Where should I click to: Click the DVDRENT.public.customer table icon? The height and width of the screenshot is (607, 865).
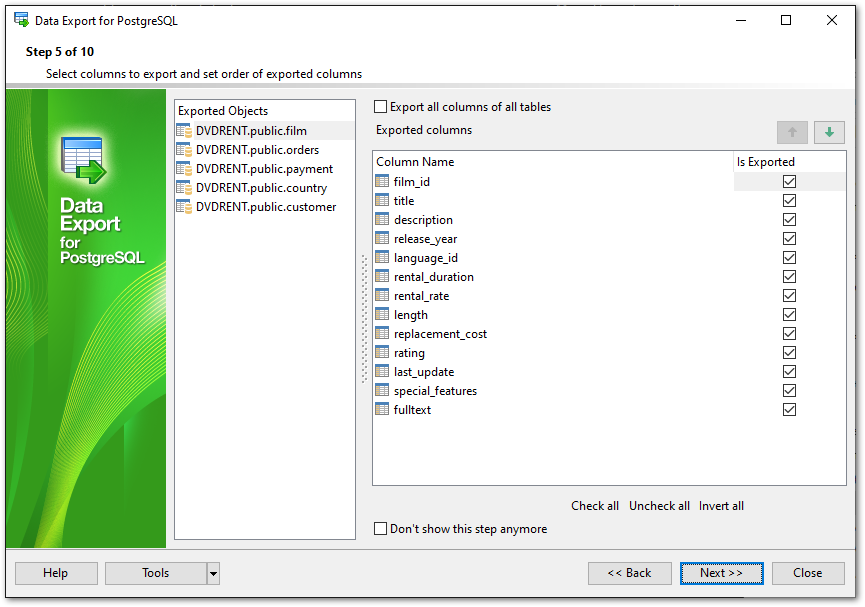point(184,207)
